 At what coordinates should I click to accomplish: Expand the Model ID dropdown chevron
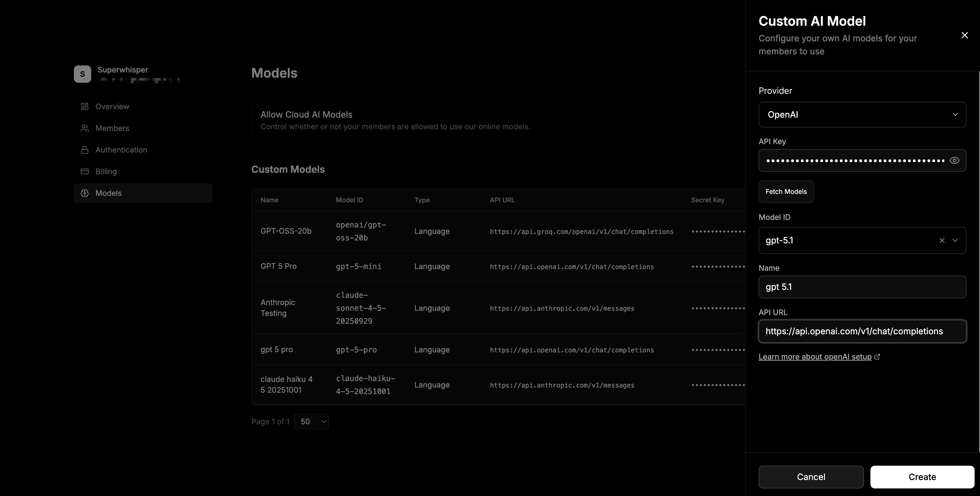(x=955, y=240)
